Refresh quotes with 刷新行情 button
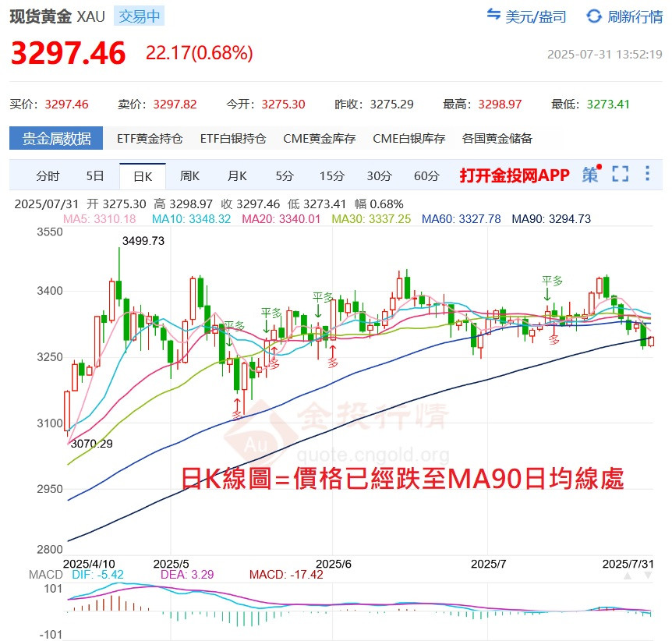The height and width of the screenshot is (641, 672). point(624,16)
